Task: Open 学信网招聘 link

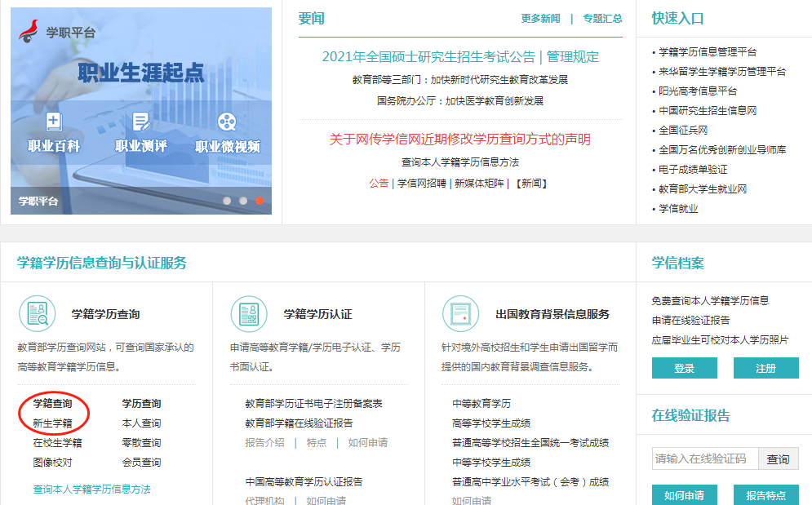Action: click(422, 184)
